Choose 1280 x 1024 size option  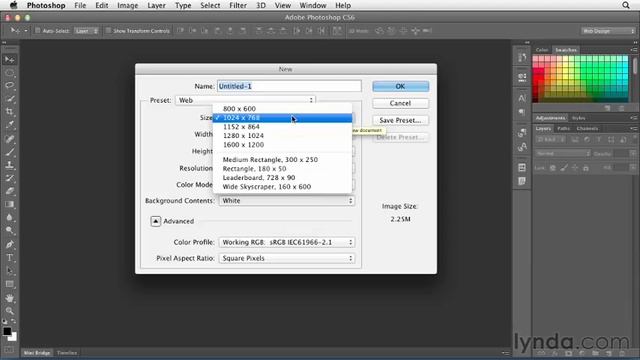[x=282, y=136]
